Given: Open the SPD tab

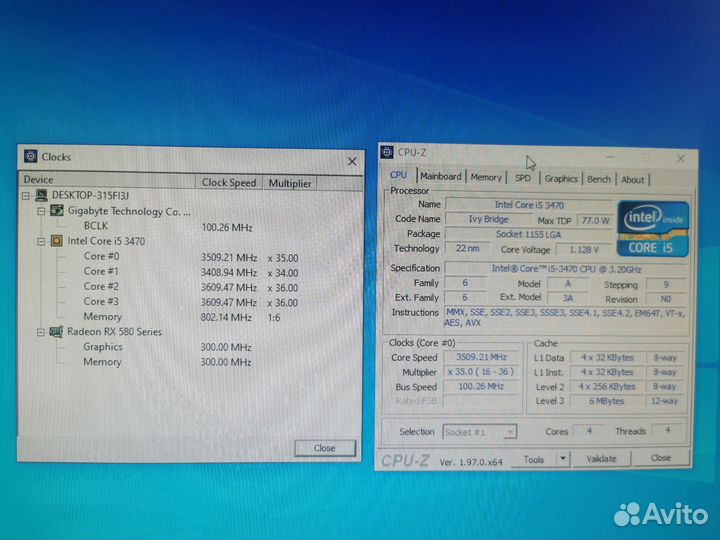Looking at the screenshot, I should [523, 178].
